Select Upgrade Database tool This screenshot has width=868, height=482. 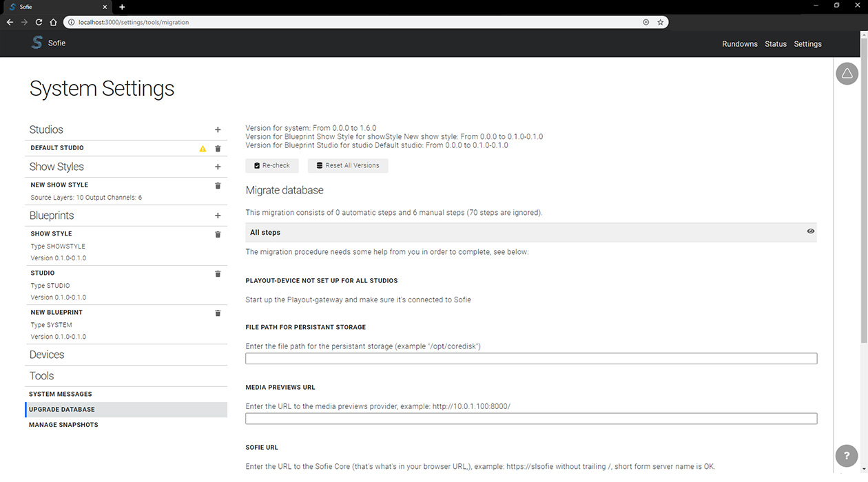[126, 410]
